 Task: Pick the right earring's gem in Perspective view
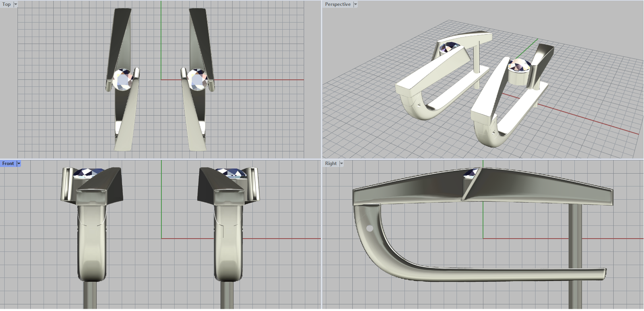pos(520,65)
